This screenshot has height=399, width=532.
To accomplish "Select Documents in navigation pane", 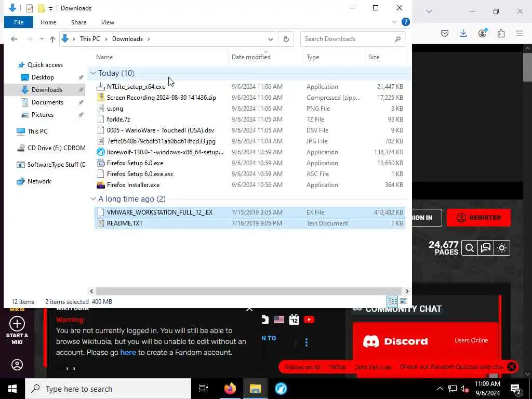I will click(47, 102).
